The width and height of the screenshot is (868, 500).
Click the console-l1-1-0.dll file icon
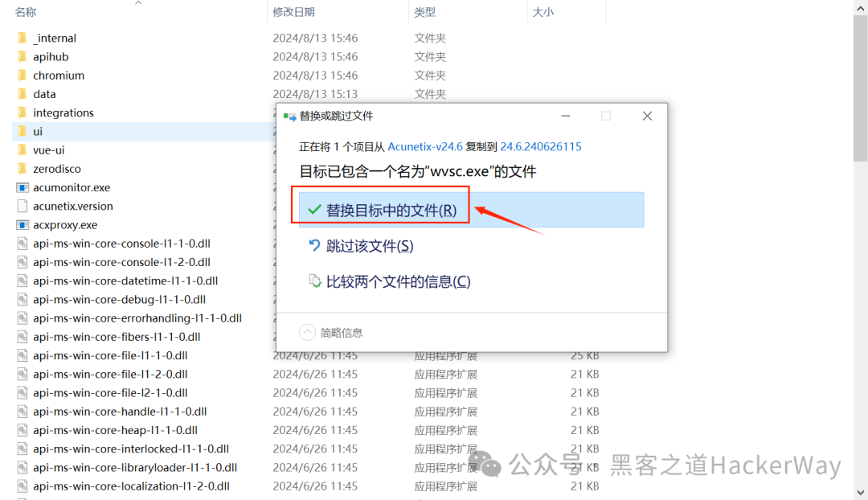click(x=23, y=244)
